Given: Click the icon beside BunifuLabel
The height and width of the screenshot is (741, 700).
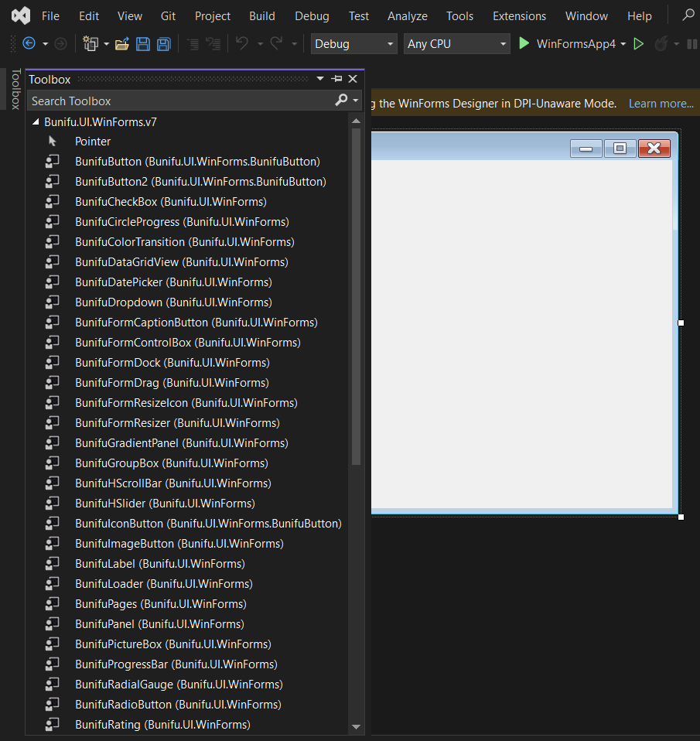Looking at the screenshot, I should coord(52,563).
